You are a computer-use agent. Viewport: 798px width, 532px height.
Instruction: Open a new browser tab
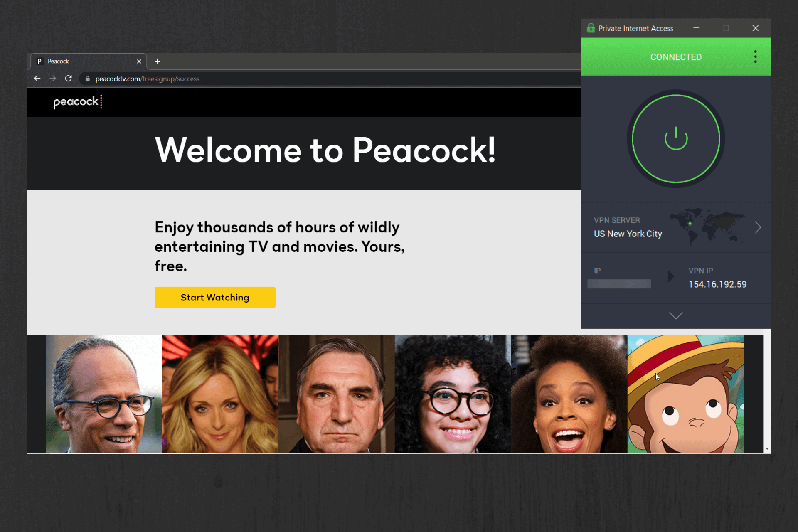[158, 61]
